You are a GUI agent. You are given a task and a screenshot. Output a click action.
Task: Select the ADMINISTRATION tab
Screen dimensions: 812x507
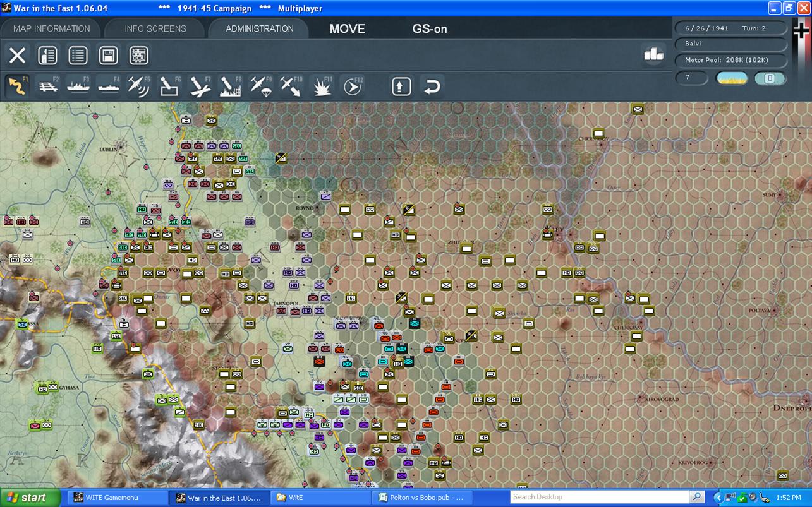259,28
